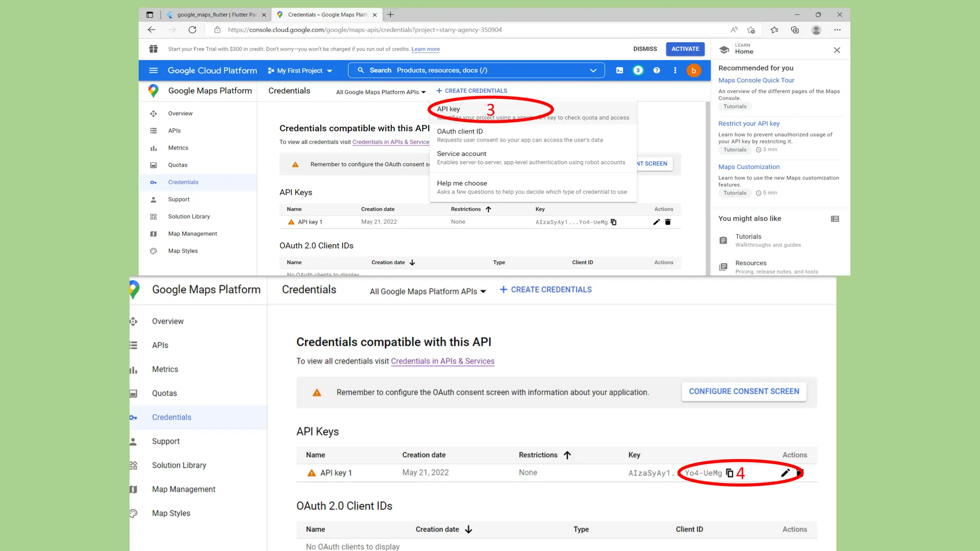
Task: Click the notifications badge showing 3
Action: coord(638,70)
